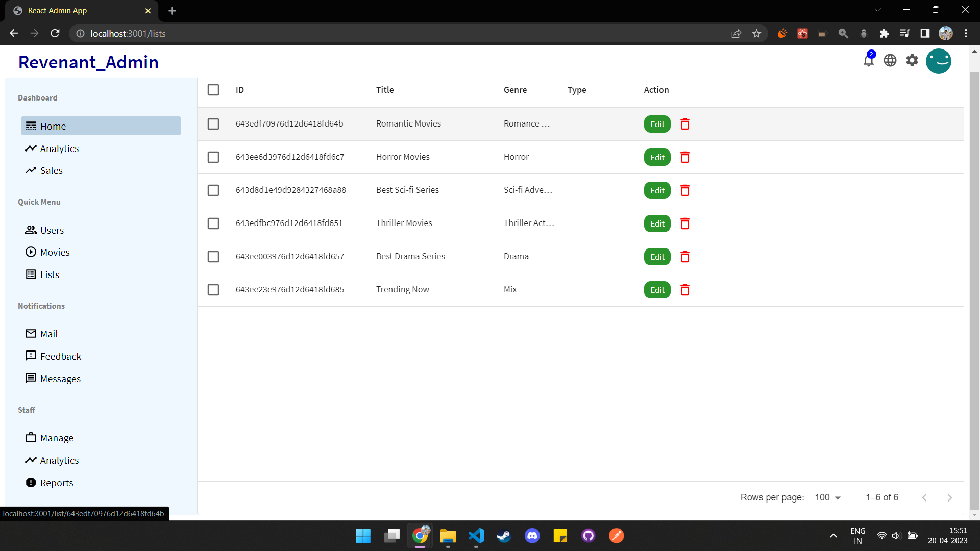Open the Analytics page under Dashboard

tap(59, 148)
